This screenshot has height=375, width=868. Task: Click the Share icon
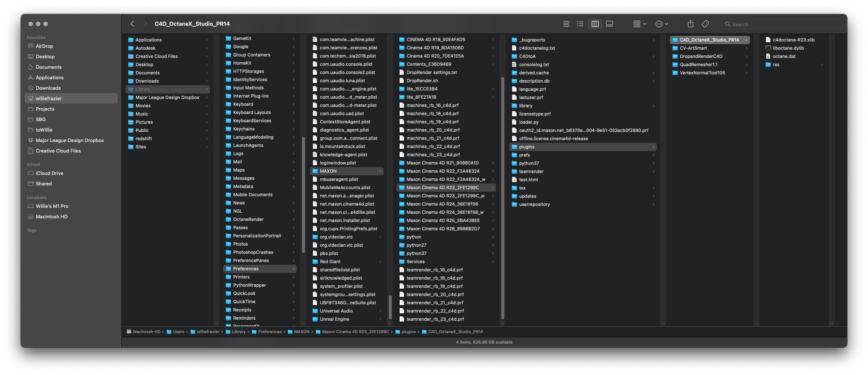click(x=690, y=24)
